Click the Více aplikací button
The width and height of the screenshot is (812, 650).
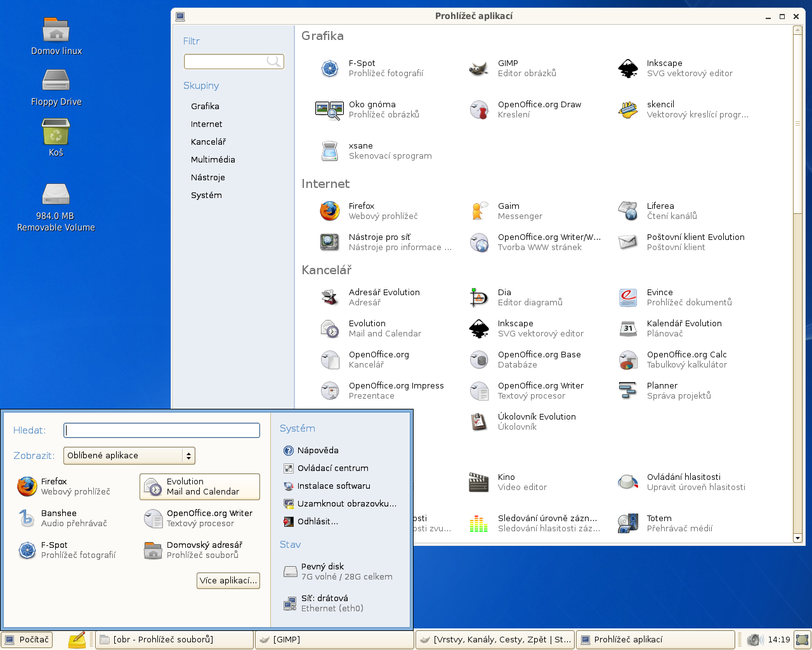(228, 580)
